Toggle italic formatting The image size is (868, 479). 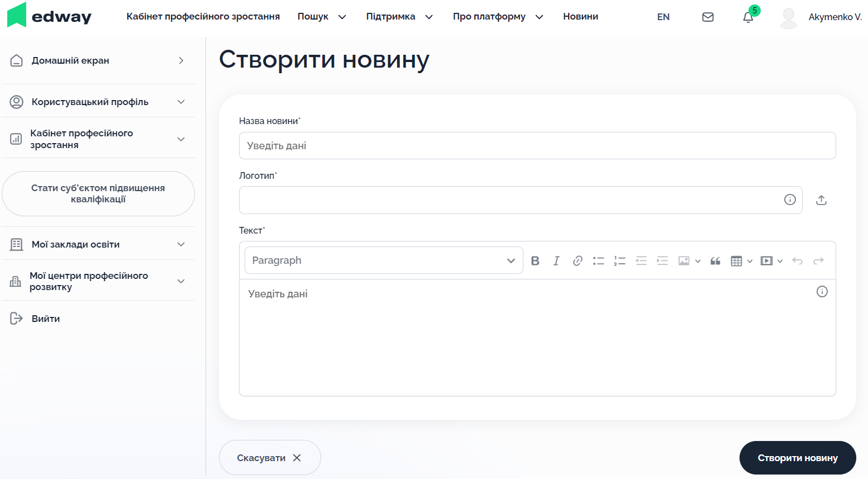556,260
